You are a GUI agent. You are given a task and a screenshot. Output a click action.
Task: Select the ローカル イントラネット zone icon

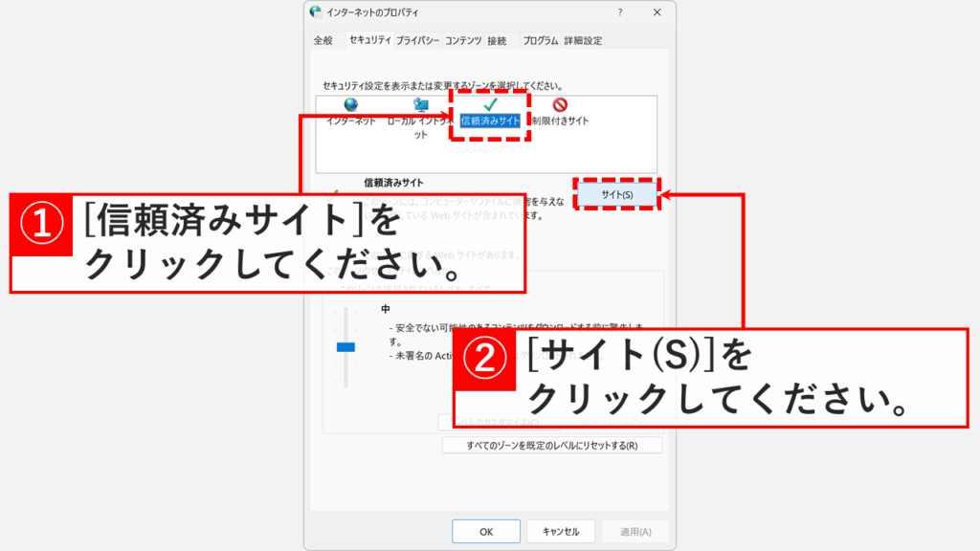[420, 105]
